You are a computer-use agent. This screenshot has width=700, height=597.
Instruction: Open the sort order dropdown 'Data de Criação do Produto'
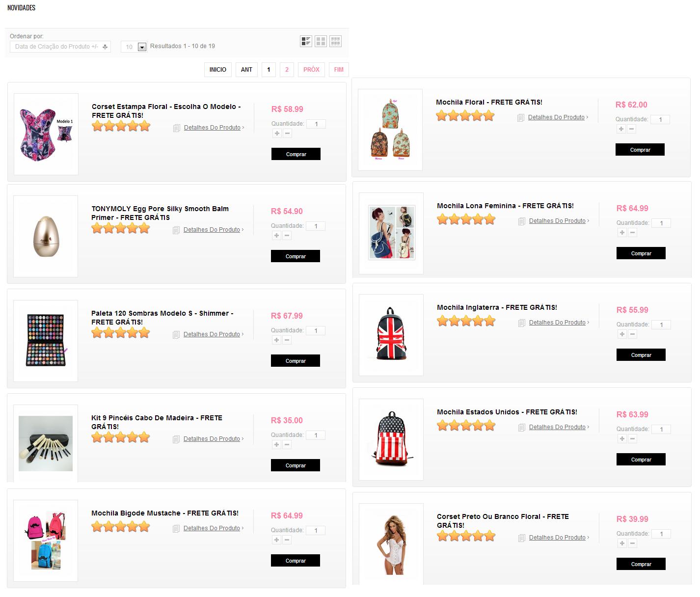60,47
